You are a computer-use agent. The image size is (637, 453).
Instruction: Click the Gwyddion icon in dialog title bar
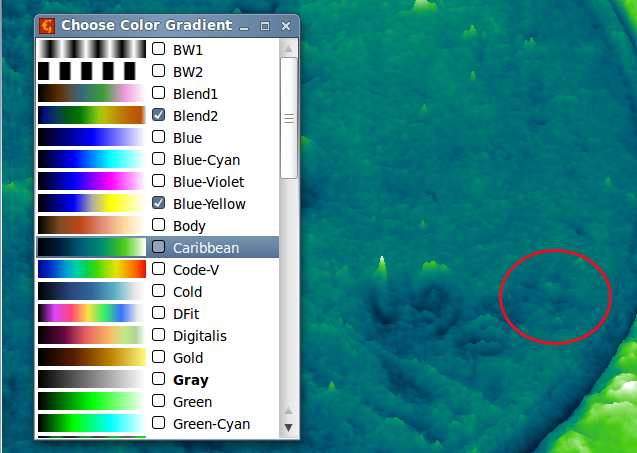pos(47,26)
